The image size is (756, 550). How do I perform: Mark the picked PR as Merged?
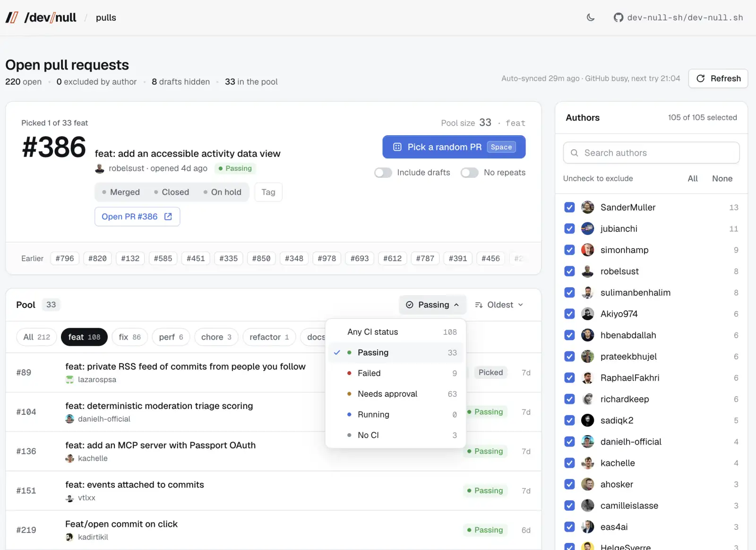[x=121, y=192]
